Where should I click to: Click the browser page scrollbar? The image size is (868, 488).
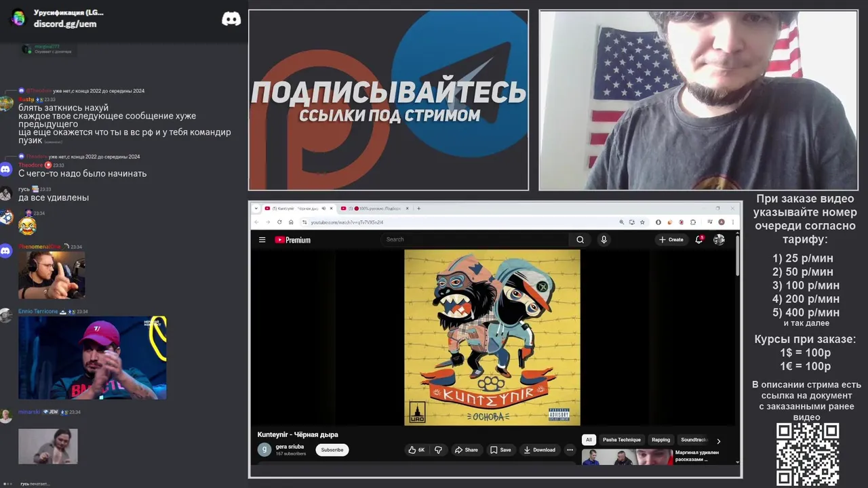[738, 254]
